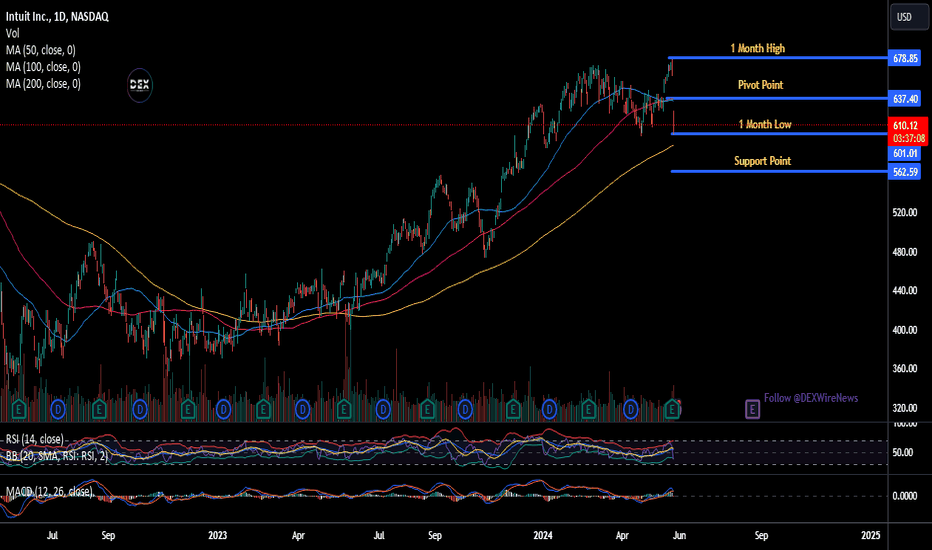The width and height of the screenshot is (932, 550).
Task: Click the 400.00 price axis value
Action: [905, 330]
